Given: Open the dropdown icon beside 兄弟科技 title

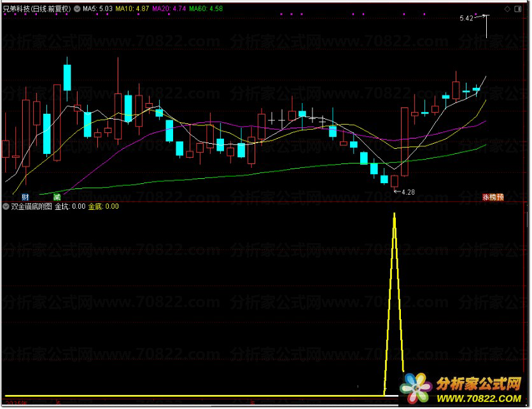Looking at the screenshot, I should coord(78,8).
